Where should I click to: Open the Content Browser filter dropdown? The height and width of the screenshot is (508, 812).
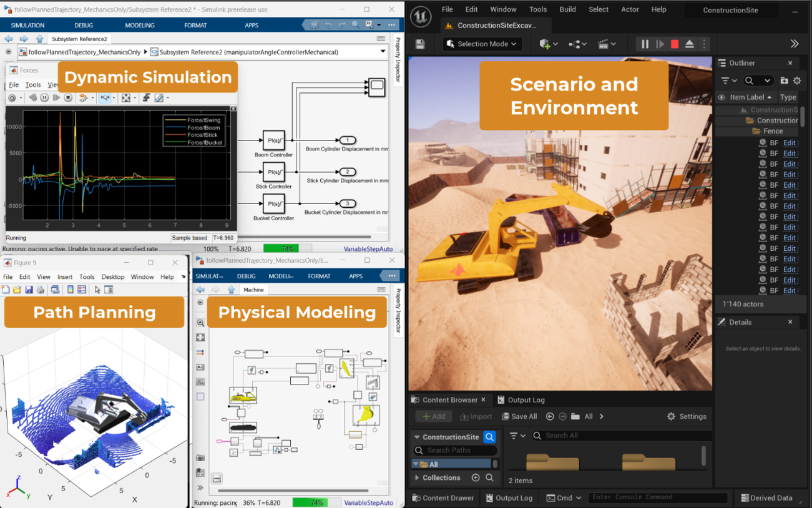click(517, 436)
